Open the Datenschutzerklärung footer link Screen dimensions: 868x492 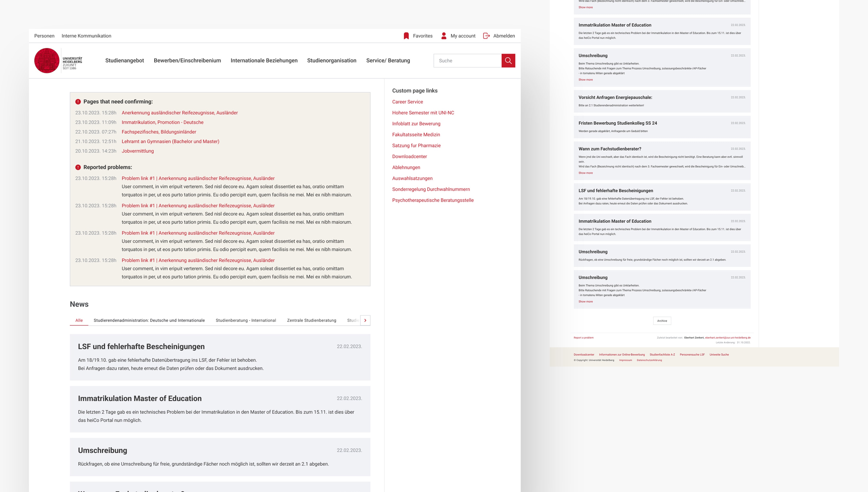(x=649, y=360)
